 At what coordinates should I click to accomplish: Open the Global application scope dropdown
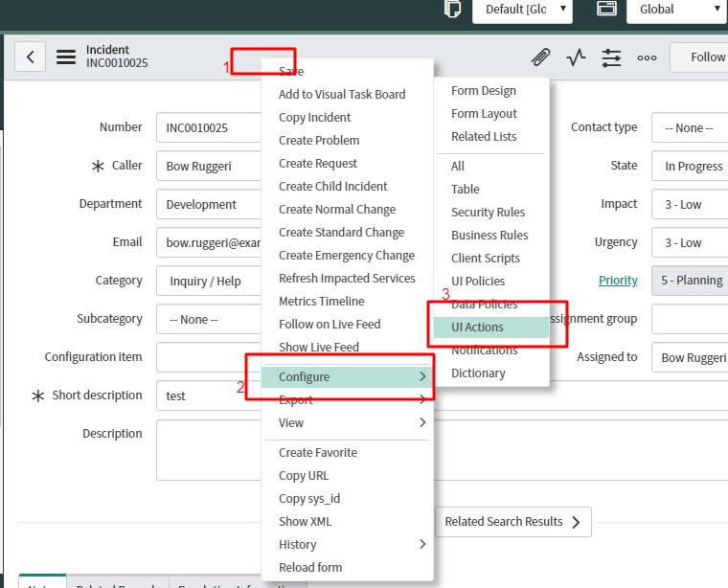677,11
